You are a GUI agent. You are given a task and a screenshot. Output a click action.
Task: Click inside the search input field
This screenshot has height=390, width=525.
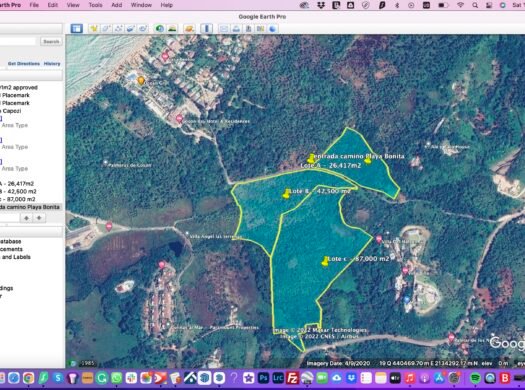click(17, 42)
